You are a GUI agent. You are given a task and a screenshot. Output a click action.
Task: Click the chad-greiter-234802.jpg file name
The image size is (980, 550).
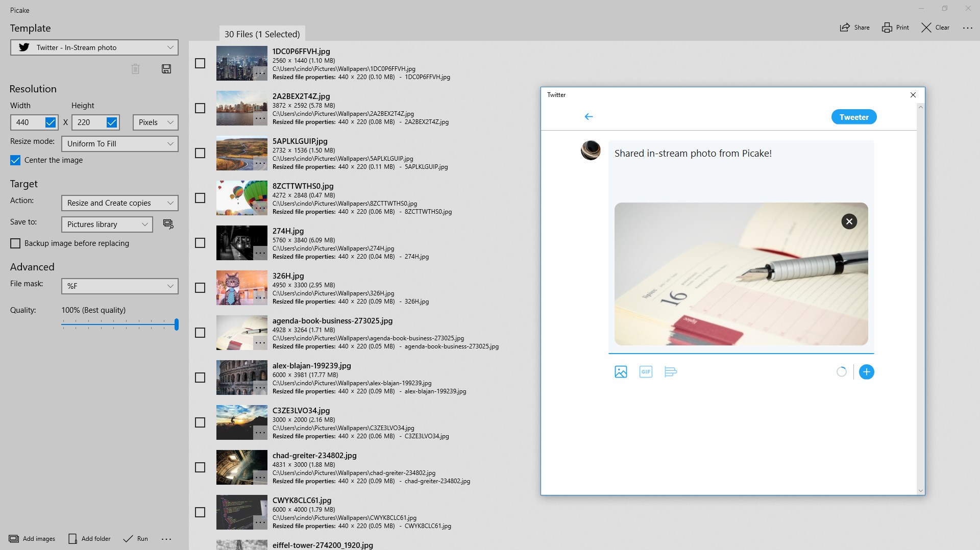tap(314, 456)
